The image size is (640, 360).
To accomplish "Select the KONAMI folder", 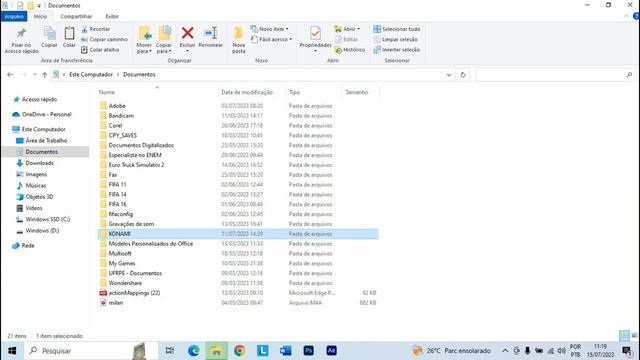I will pyautogui.click(x=238, y=234).
